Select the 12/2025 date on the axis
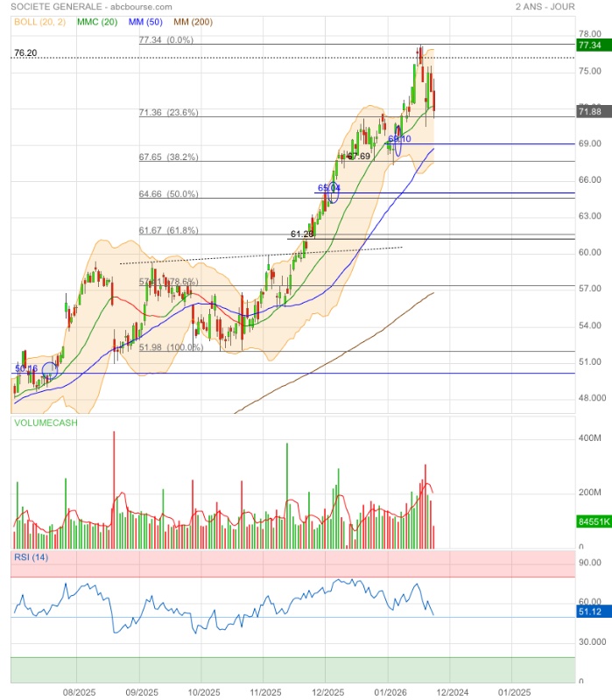Image resolution: width=612 pixels, height=700 pixels. click(326, 691)
